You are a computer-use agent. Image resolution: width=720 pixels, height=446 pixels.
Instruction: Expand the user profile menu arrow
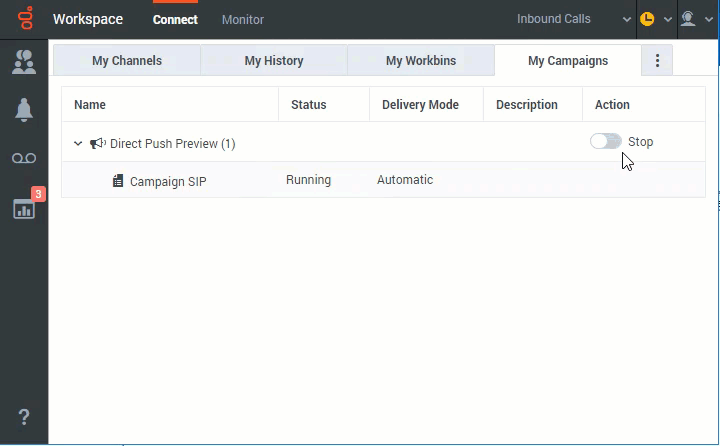click(709, 19)
